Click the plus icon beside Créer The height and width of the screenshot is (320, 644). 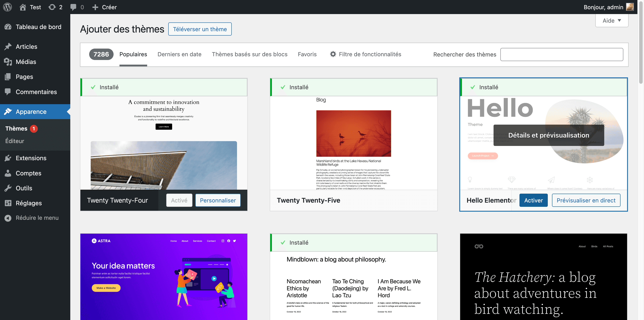[x=95, y=7]
